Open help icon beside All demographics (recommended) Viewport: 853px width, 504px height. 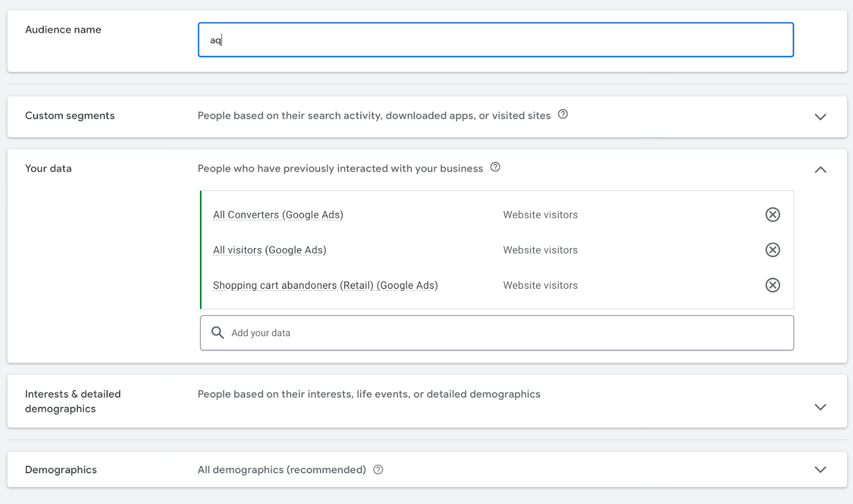coord(379,470)
